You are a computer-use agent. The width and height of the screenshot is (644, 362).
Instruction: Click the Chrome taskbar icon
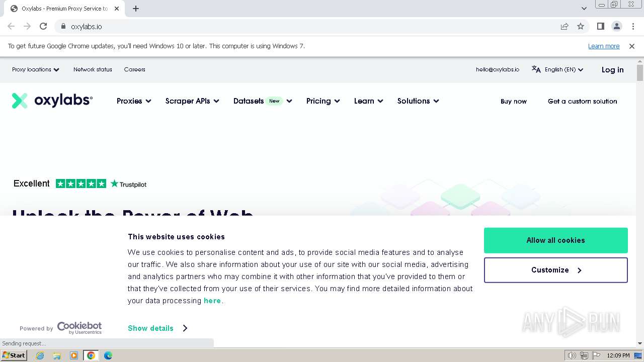(x=91, y=355)
